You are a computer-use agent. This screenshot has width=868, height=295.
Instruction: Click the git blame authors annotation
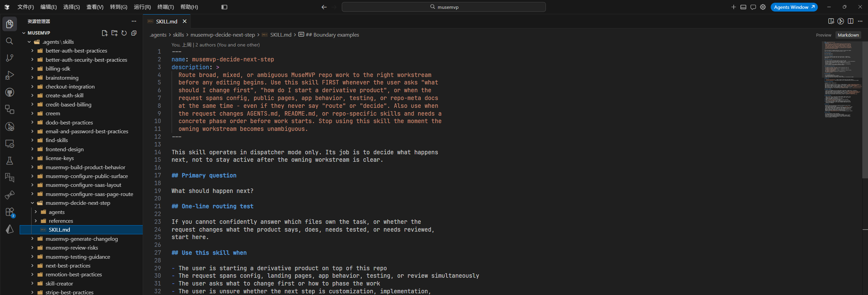pyautogui.click(x=216, y=45)
